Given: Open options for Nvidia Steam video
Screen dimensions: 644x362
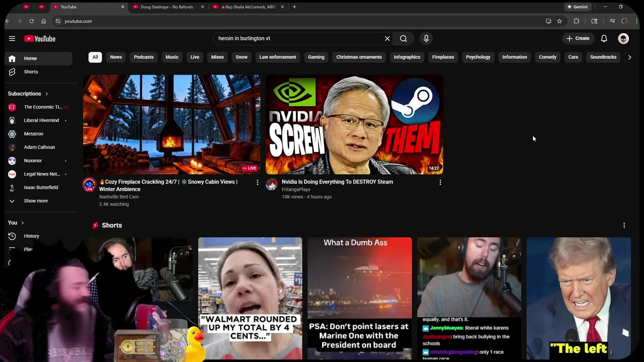Looking at the screenshot, I should point(440,183).
